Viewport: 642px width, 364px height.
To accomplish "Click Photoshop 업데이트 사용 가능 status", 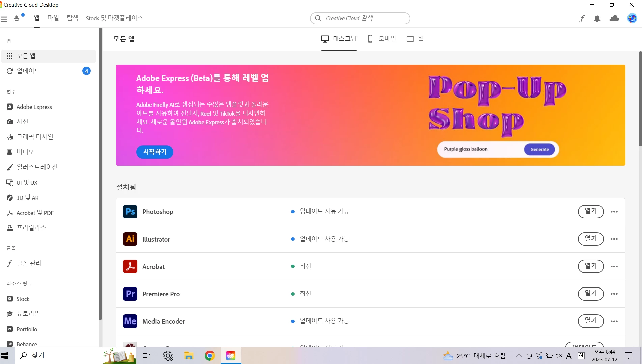I will coord(320,211).
